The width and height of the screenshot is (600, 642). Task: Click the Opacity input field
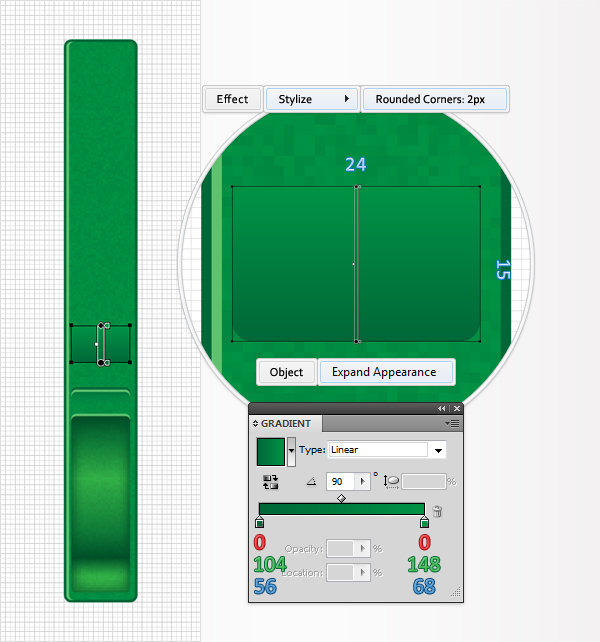click(x=341, y=549)
